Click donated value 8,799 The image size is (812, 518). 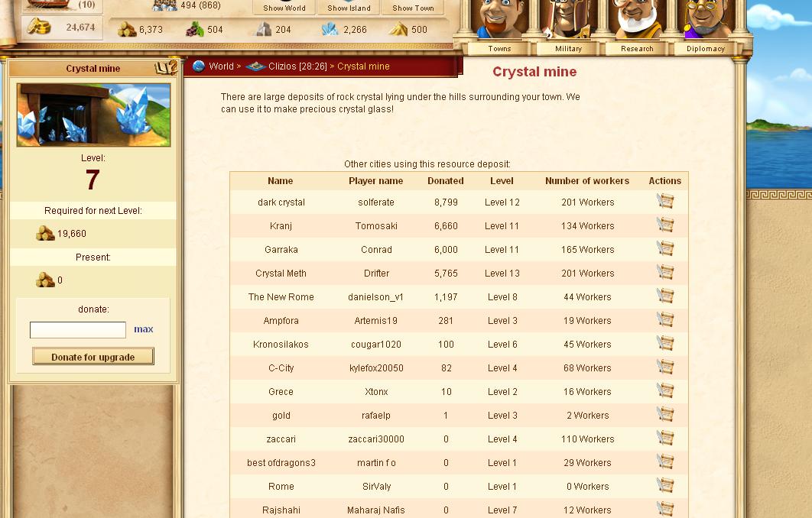[446, 202]
